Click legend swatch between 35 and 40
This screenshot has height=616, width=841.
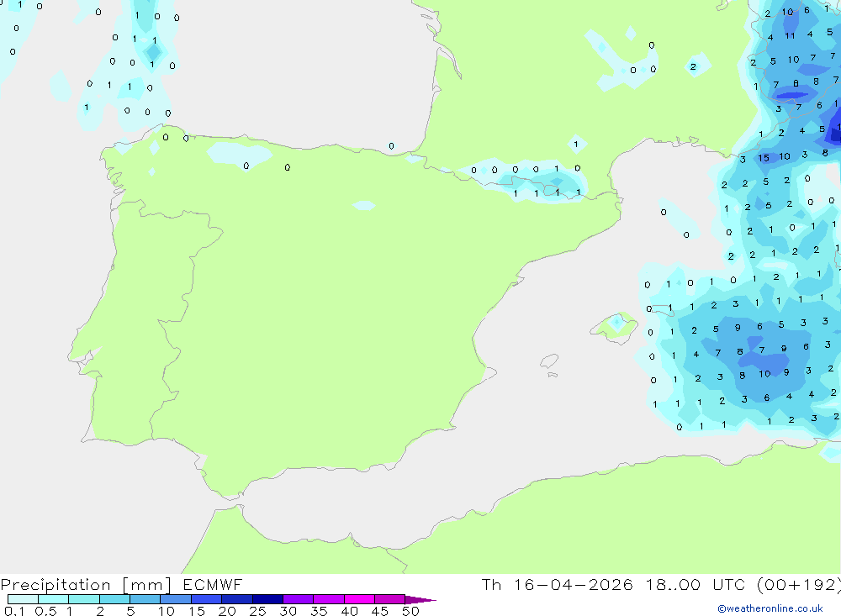329,599
